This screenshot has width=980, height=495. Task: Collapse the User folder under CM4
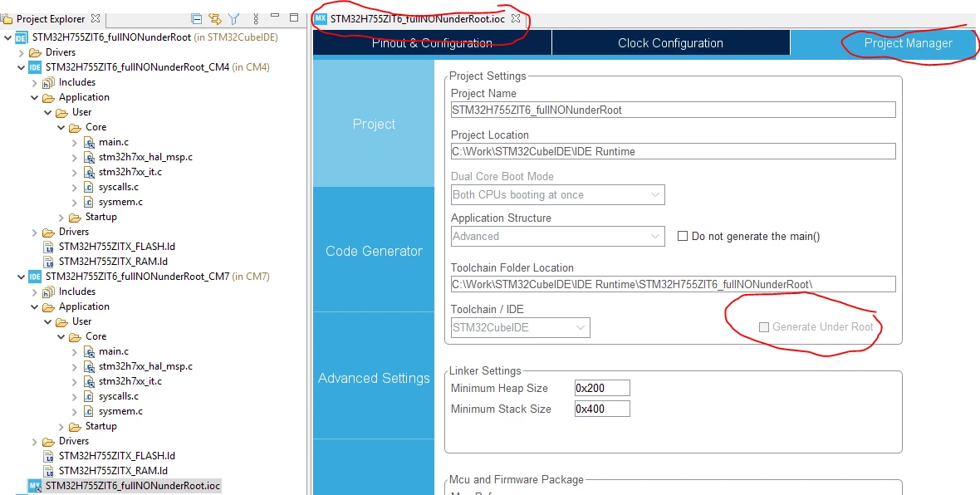point(47,112)
